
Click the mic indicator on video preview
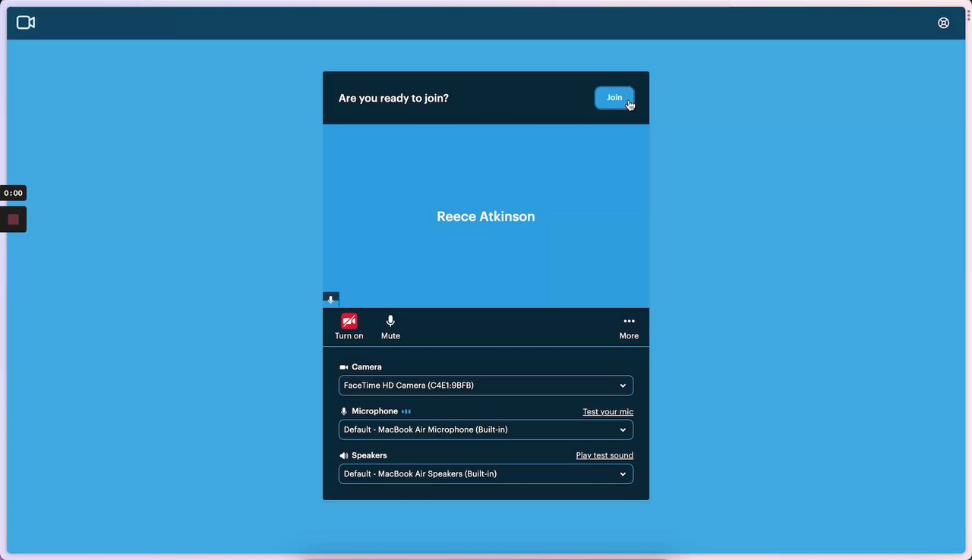(x=330, y=300)
